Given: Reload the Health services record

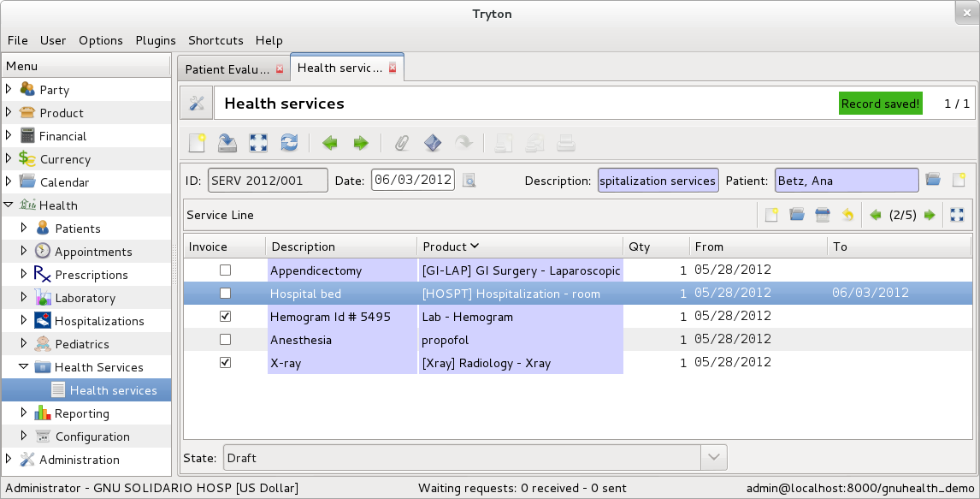Looking at the screenshot, I should coord(289,143).
